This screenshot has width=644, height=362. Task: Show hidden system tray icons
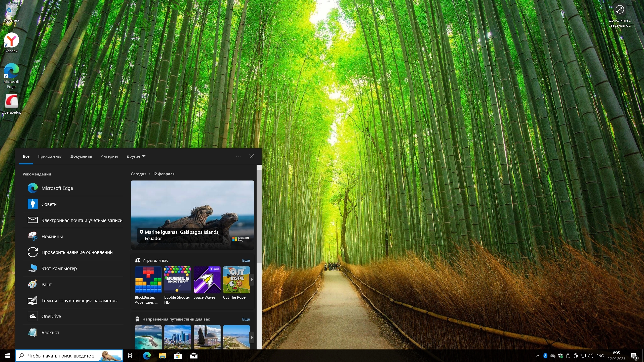click(538, 356)
